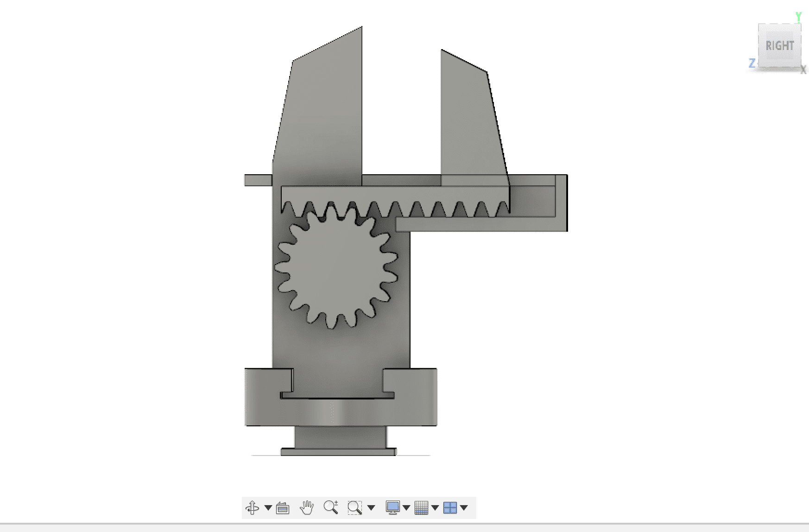Expand the Viewports dropdown arrow
The image size is (809, 532).
point(464,508)
